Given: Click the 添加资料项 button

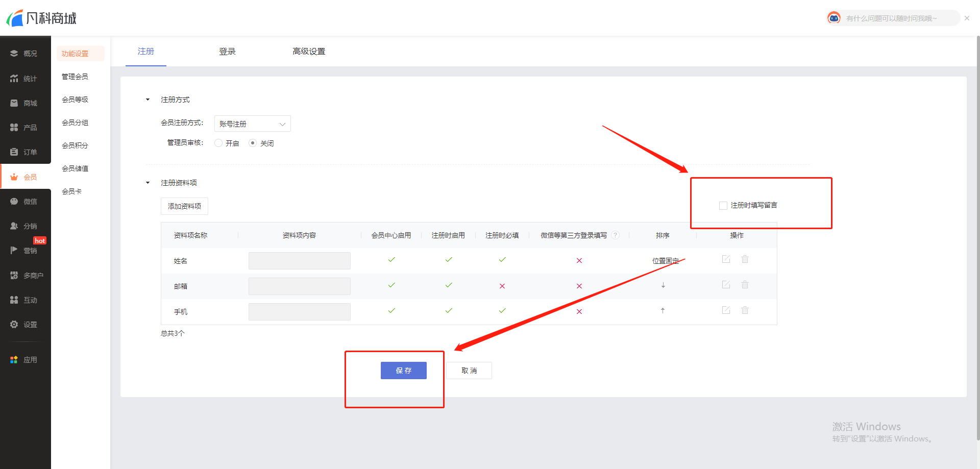Looking at the screenshot, I should [184, 206].
